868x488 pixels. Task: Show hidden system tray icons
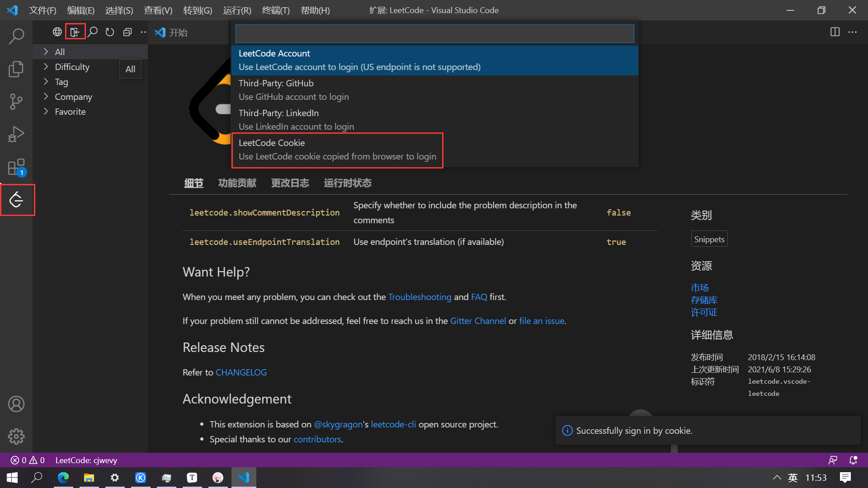pyautogui.click(x=777, y=478)
